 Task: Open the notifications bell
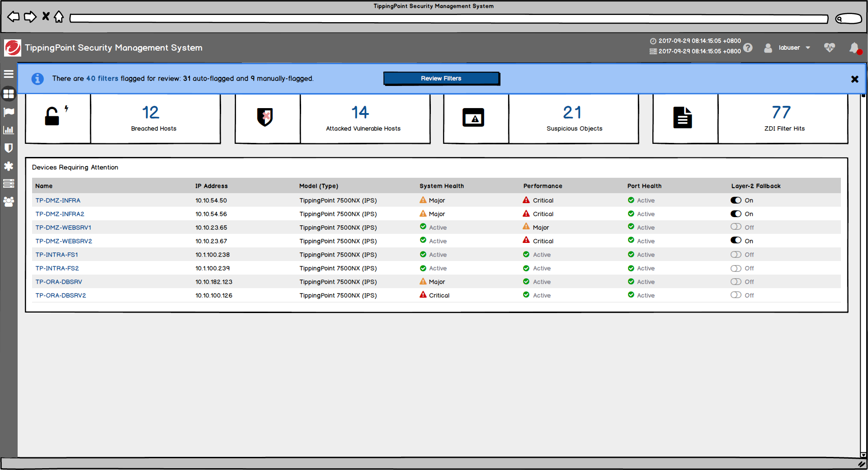tap(854, 48)
